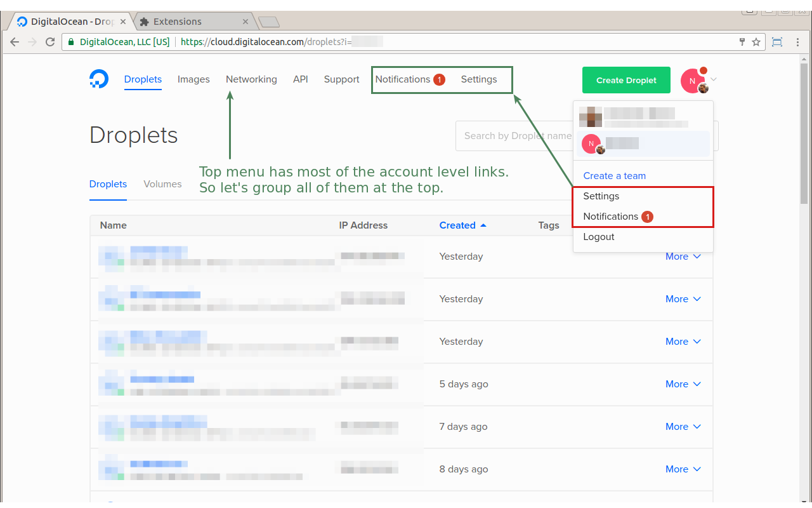Click the tab overview icon beside Chrome menu
Viewport: 812px width, 508px height.
pos(776,42)
